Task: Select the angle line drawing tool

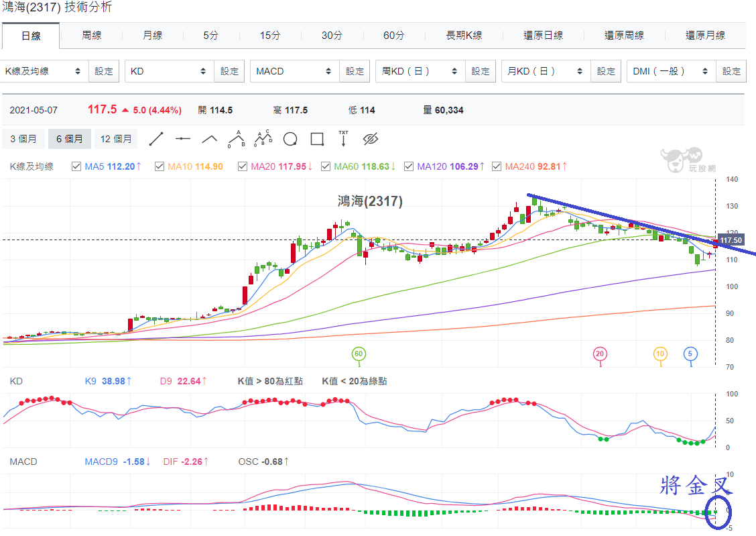Action: point(209,140)
